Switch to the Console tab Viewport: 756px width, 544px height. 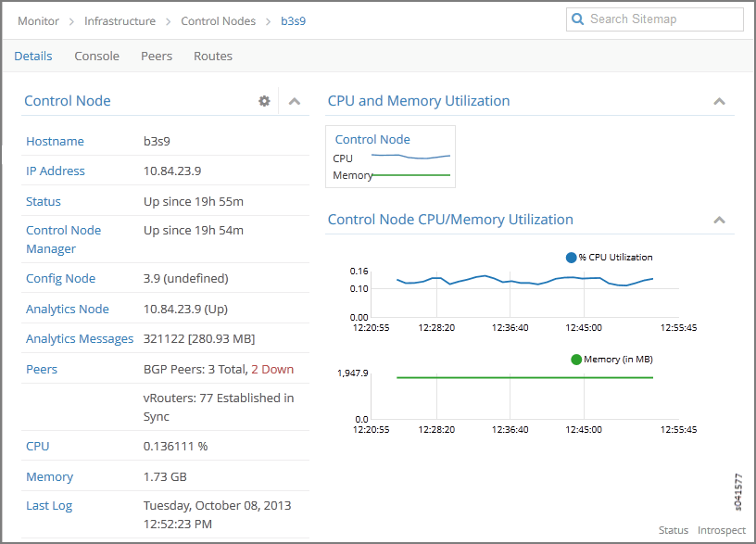(x=96, y=57)
